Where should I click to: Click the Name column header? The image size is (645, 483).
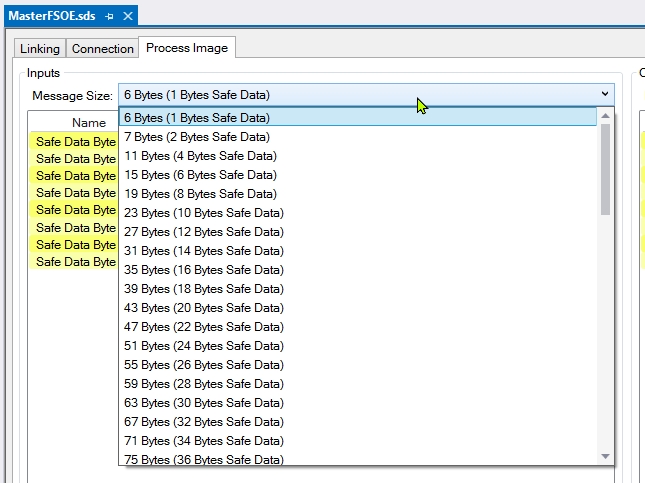pos(88,122)
